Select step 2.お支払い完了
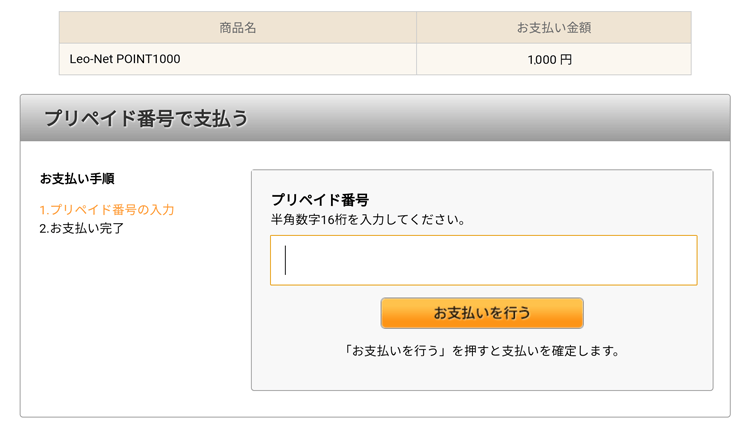Image resolution: width=750 pixels, height=422 pixels. coord(81,228)
